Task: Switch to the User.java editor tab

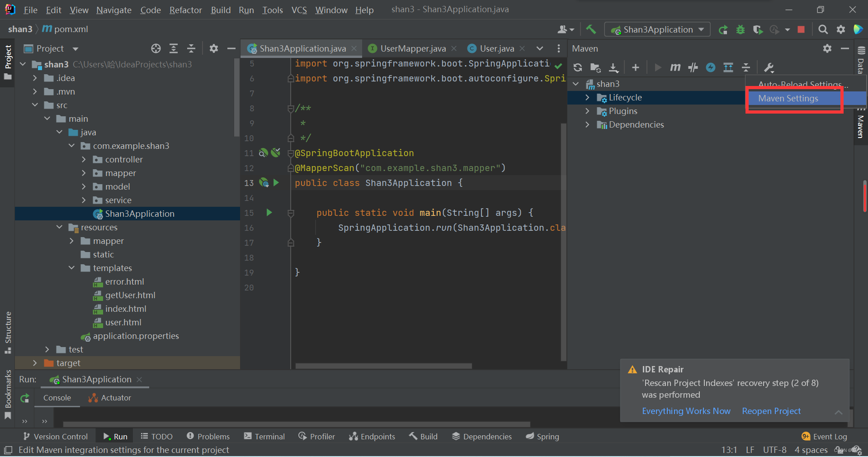Action: tap(497, 48)
